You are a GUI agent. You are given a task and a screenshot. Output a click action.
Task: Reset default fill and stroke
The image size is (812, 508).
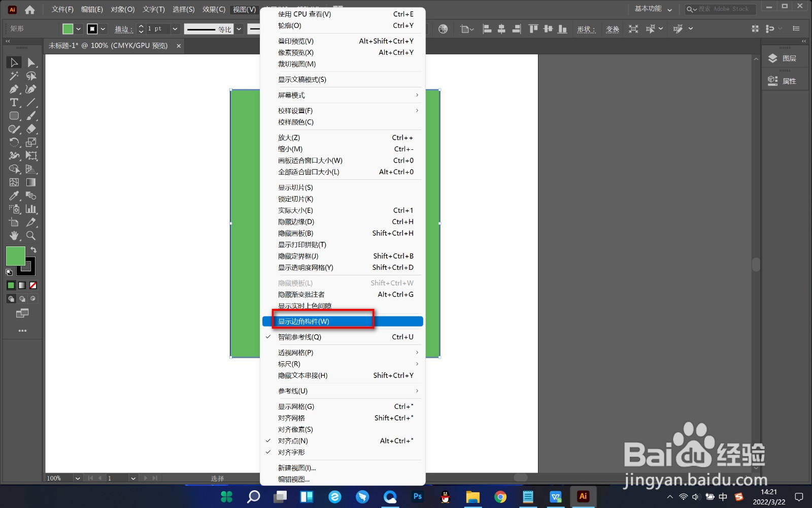(x=9, y=272)
